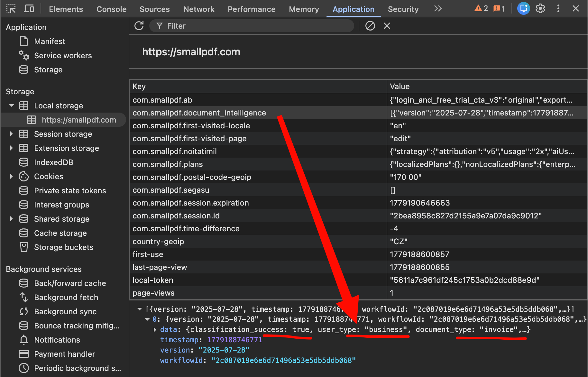Switch to the Security tab
This screenshot has height=377, width=588.
coord(403,9)
